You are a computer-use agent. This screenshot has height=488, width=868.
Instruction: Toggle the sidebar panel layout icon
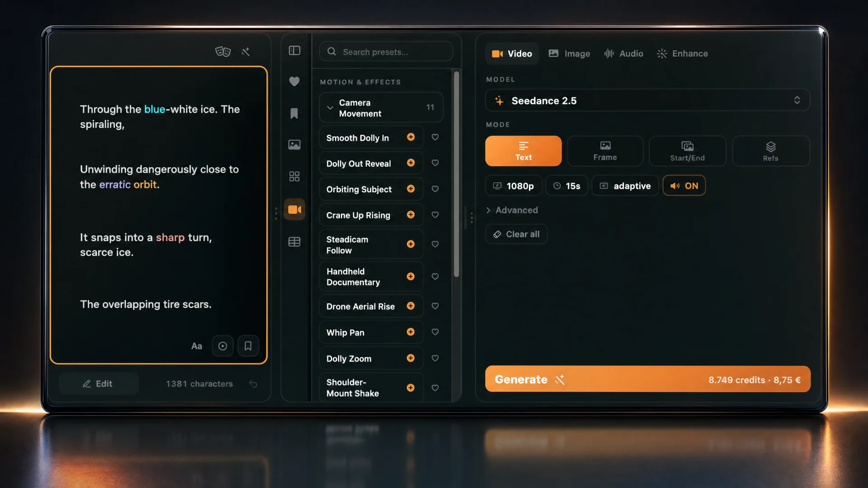(294, 50)
